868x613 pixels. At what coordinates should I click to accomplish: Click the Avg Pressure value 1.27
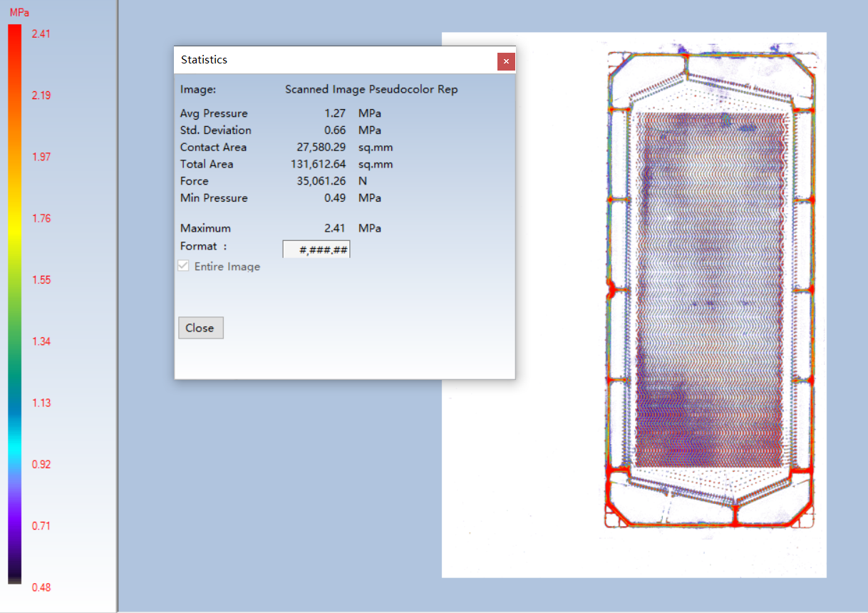coord(335,113)
